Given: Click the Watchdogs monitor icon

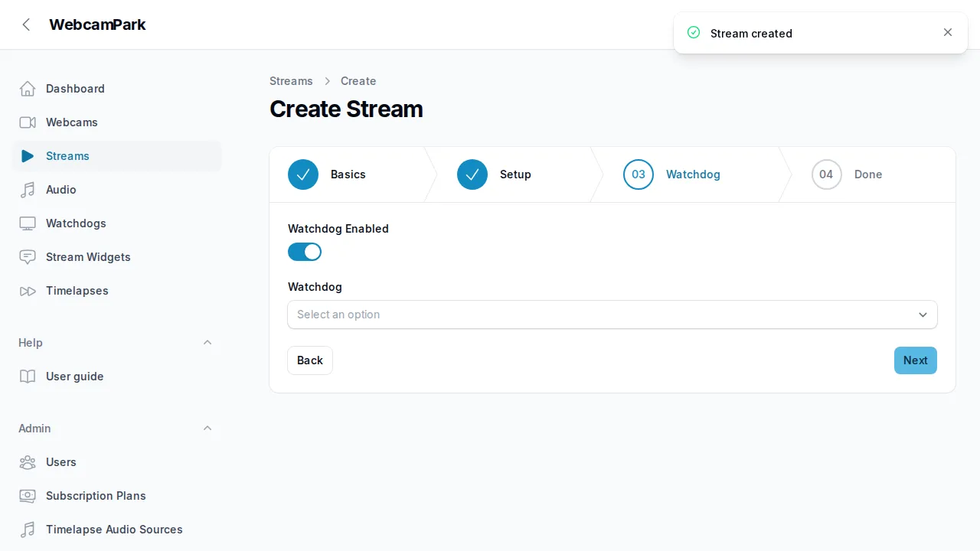Looking at the screenshot, I should coord(28,223).
